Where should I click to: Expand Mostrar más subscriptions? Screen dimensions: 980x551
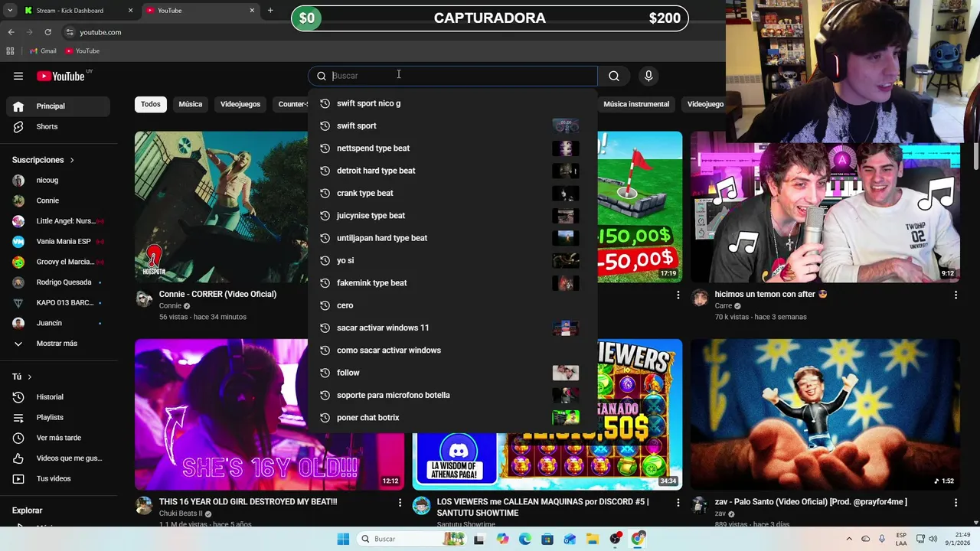point(58,344)
